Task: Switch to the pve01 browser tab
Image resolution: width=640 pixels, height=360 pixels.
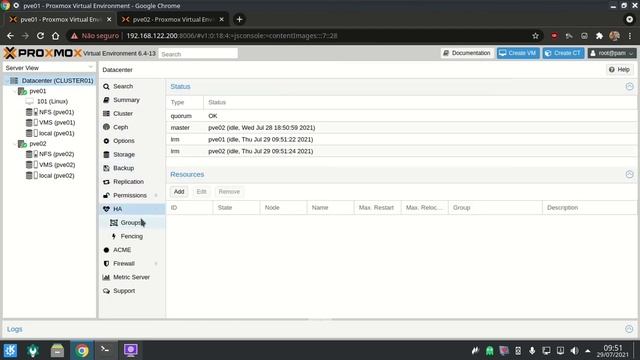Action: 60,19
